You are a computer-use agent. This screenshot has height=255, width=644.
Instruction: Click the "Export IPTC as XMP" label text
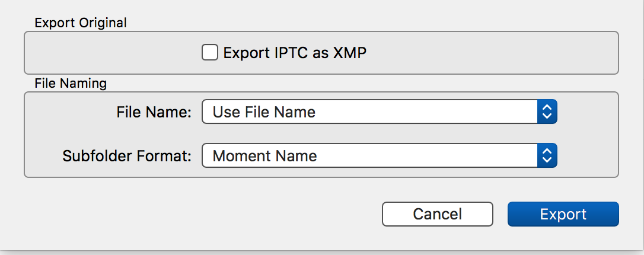click(x=295, y=53)
